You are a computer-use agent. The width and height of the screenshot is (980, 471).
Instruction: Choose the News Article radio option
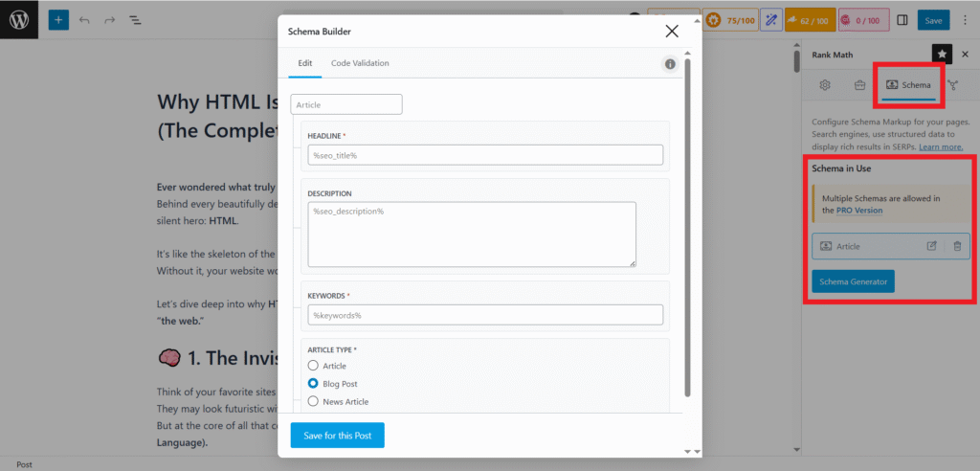coord(313,402)
